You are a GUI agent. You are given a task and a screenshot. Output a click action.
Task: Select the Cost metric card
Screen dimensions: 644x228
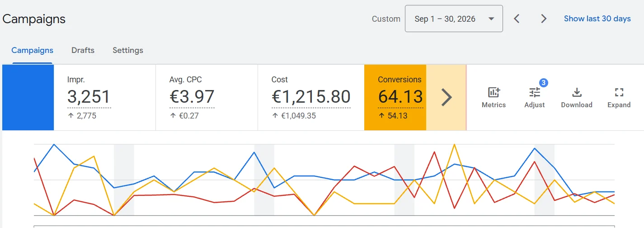pos(311,97)
